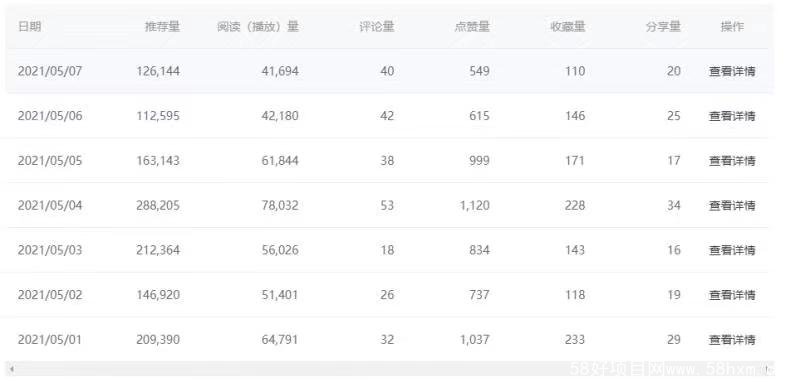
Task: Click read count 42,180
Action: [280, 116]
